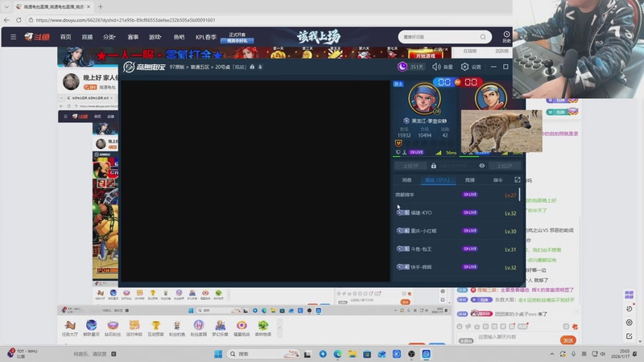
Task: Open 直播 in the Douyu navigation bar
Action: (87, 37)
